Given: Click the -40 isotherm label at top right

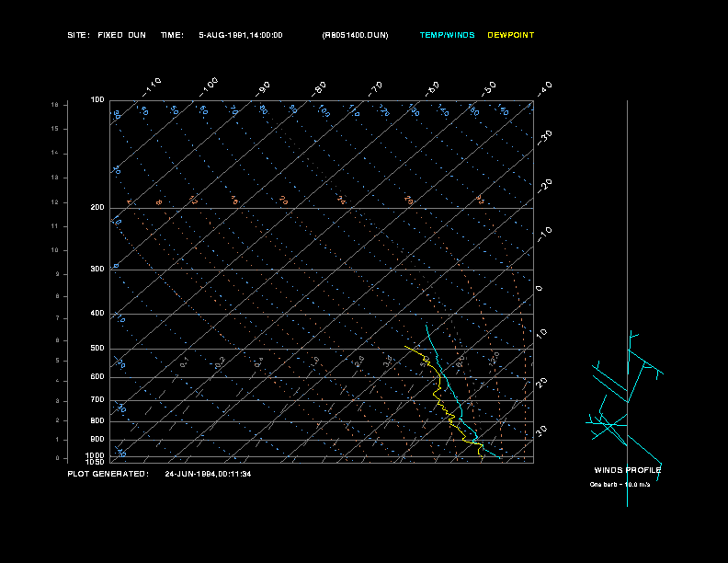Looking at the screenshot, I should click(x=544, y=89).
